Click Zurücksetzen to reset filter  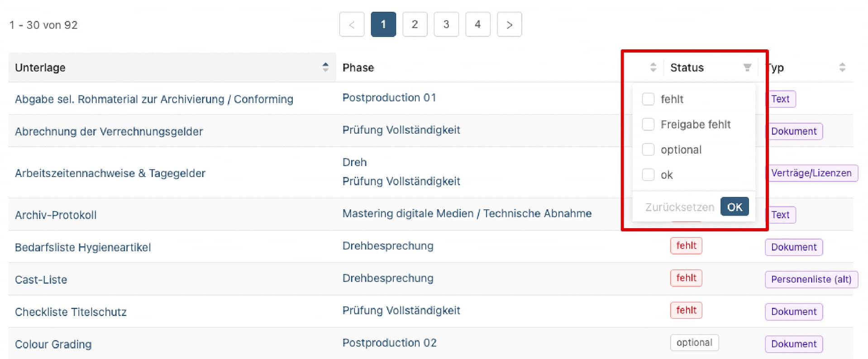pyautogui.click(x=679, y=207)
